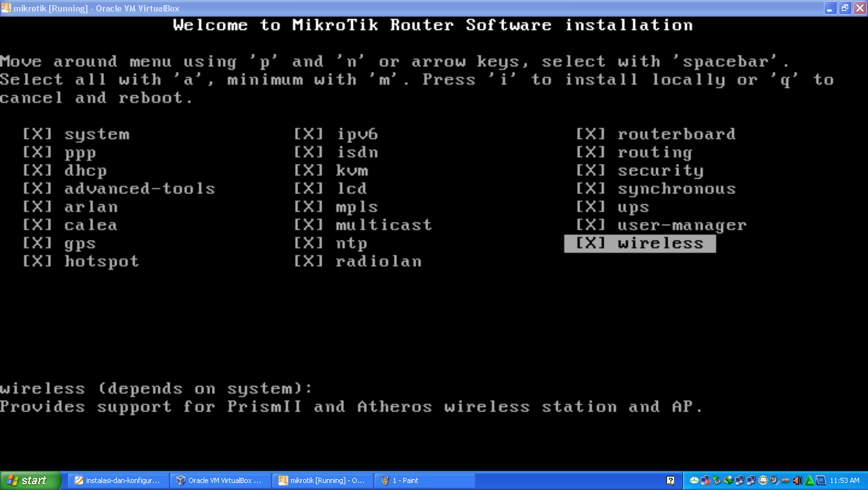Click the smiley face tray icon
This screenshot has height=490, width=868.
763,480
